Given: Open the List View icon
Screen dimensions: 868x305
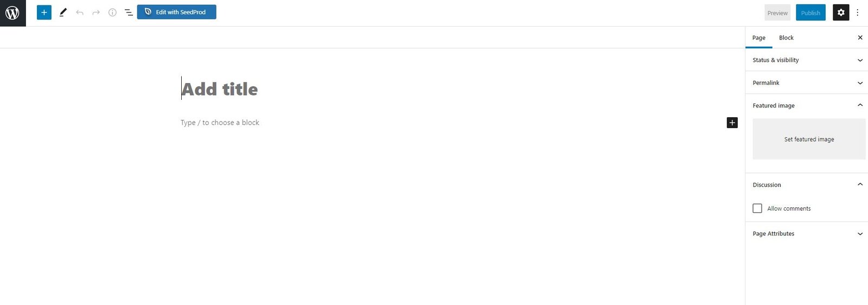Looking at the screenshot, I should coord(129,12).
